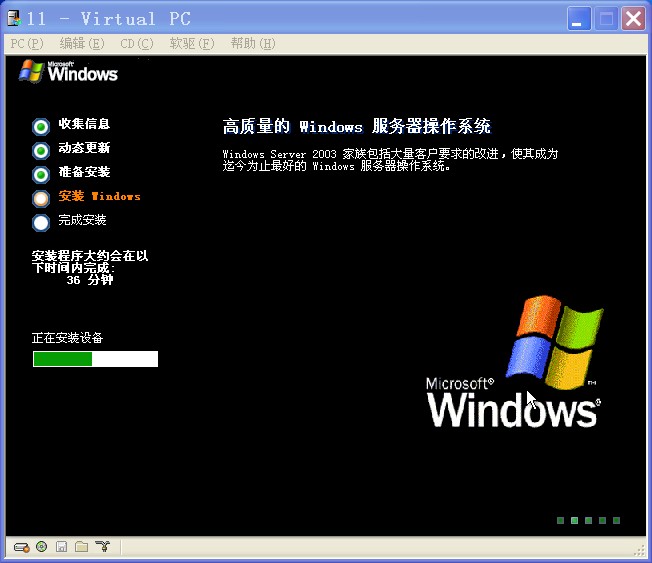Click the shared folder status icon
This screenshot has width=652, height=563.
click(82, 547)
